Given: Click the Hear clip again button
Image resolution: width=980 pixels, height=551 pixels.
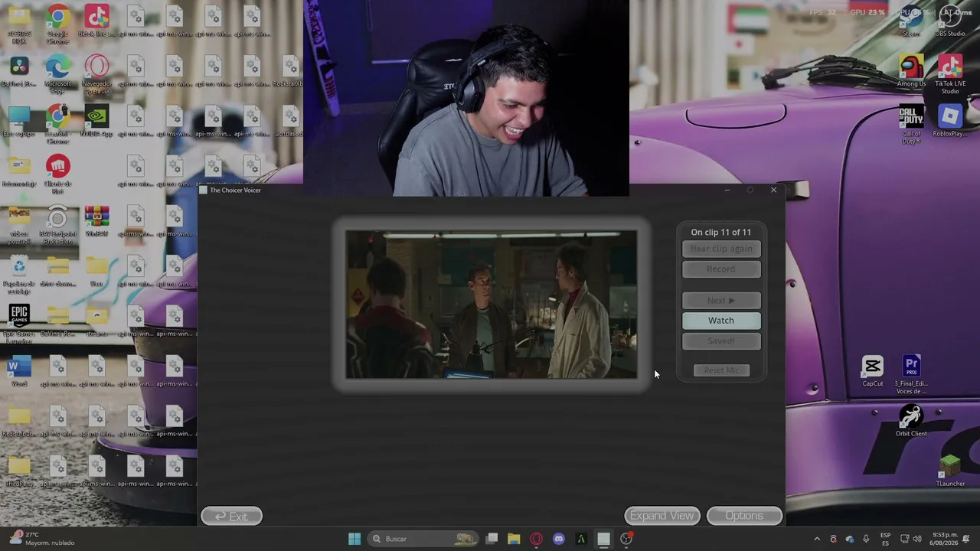Looking at the screenshot, I should (721, 249).
